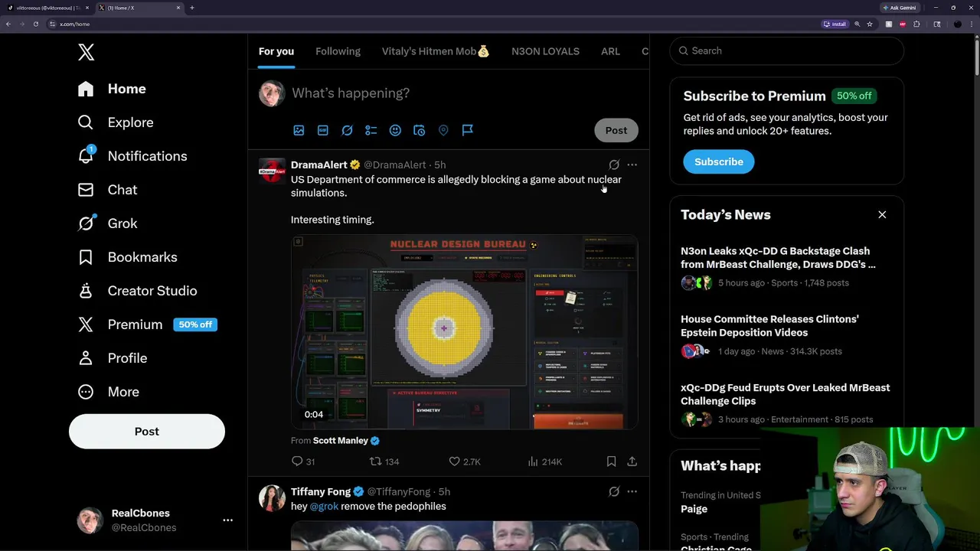Click the Search box
This screenshot has width=980, height=551.
786,51
